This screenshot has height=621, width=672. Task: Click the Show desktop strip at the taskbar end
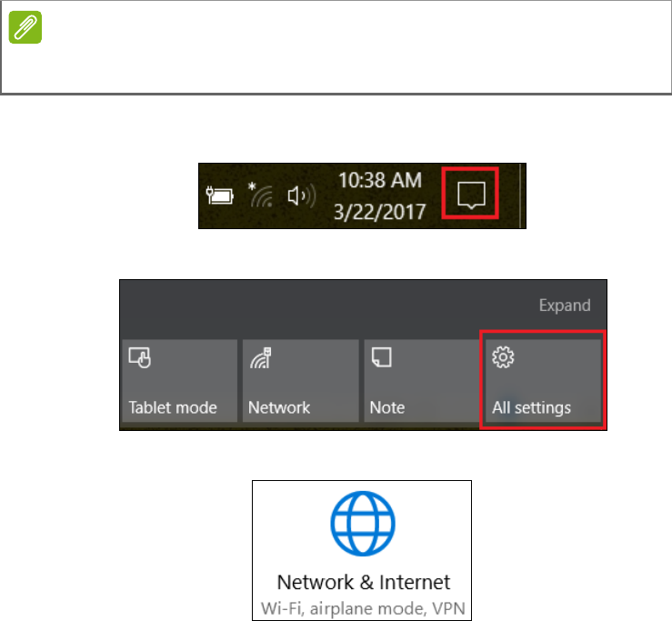[522, 195]
